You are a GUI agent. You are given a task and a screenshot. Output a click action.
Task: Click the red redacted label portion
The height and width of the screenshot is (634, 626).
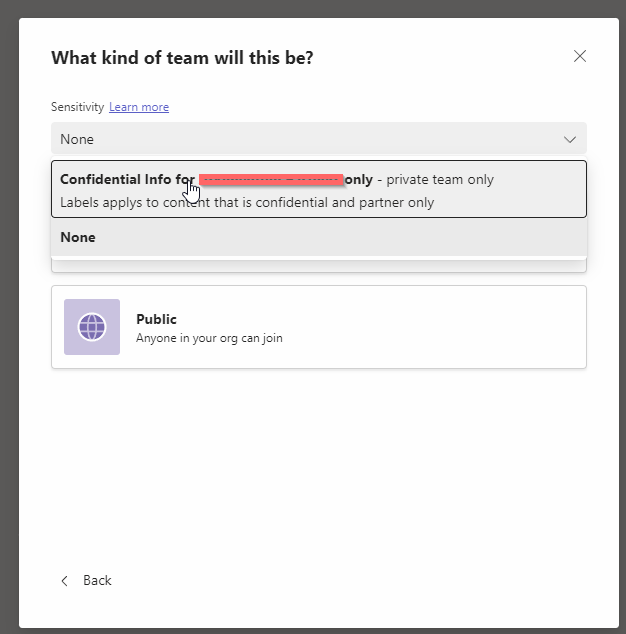[x=271, y=180]
